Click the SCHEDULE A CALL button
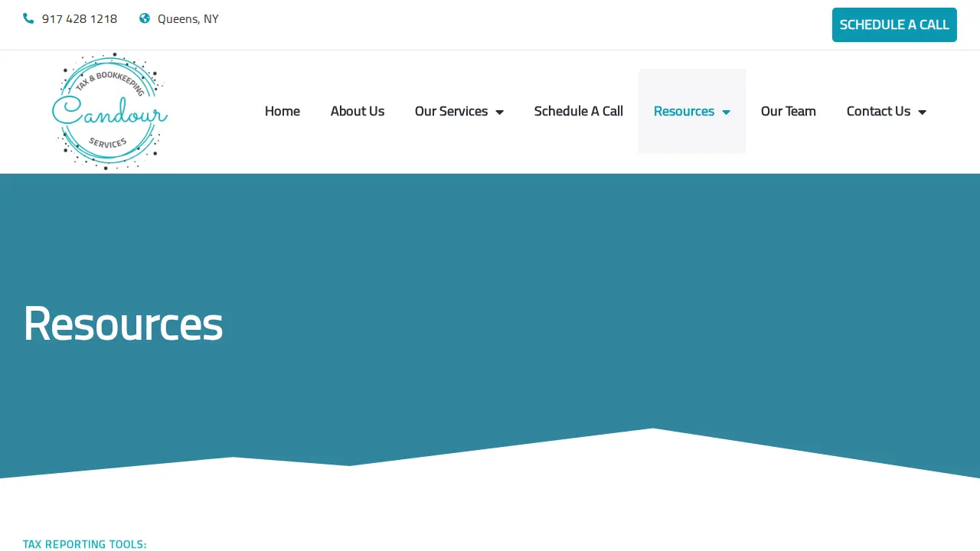 point(894,24)
